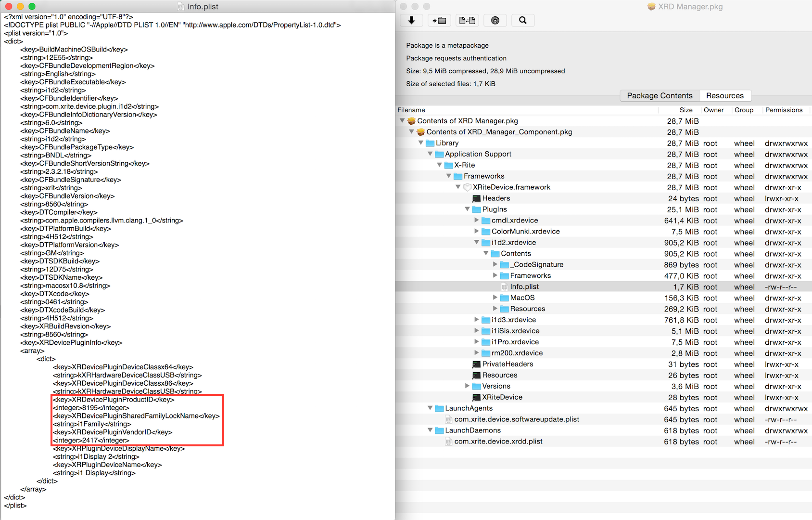
Task: Click the XRD Manager.pkg package icon in tree
Action: pyautogui.click(x=411, y=121)
